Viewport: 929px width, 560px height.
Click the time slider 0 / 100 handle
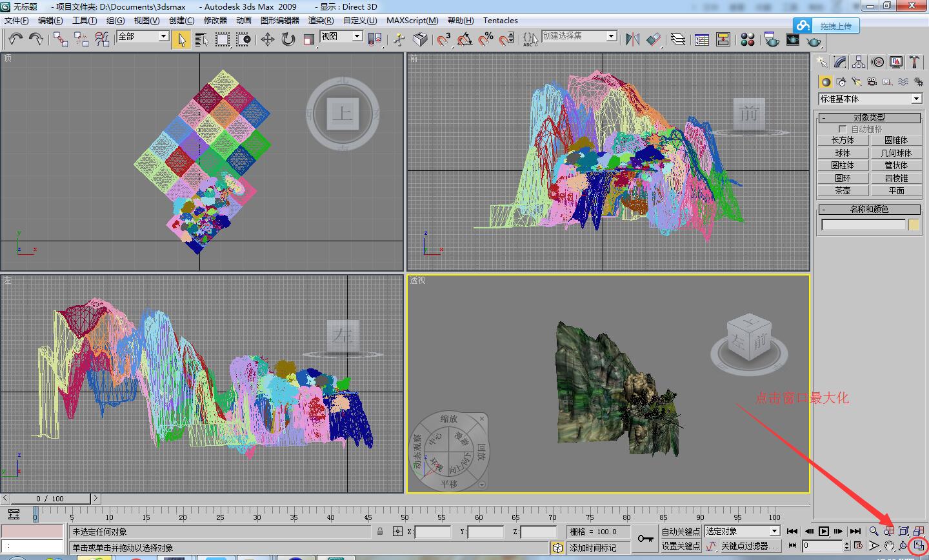[x=50, y=498]
